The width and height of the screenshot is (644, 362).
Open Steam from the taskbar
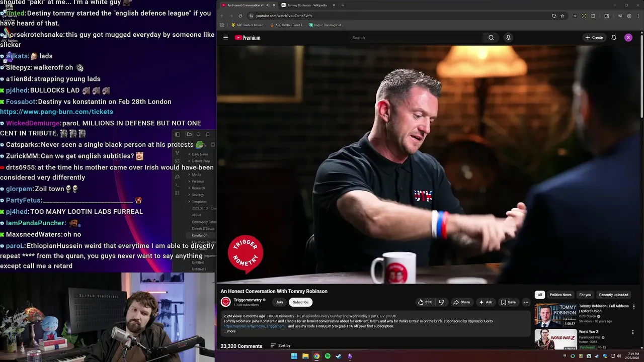click(x=339, y=356)
